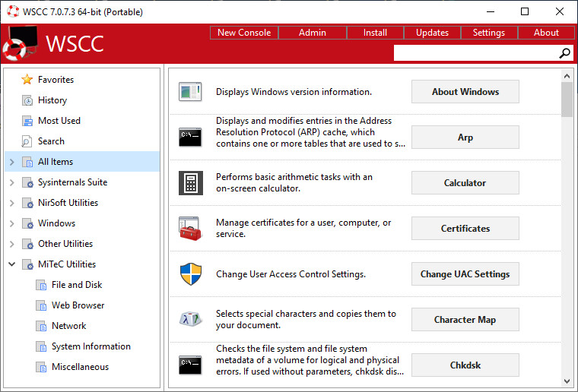Click the scrollbar down arrow in list
Viewport: 578px width, 392px height.
coord(567,381)
